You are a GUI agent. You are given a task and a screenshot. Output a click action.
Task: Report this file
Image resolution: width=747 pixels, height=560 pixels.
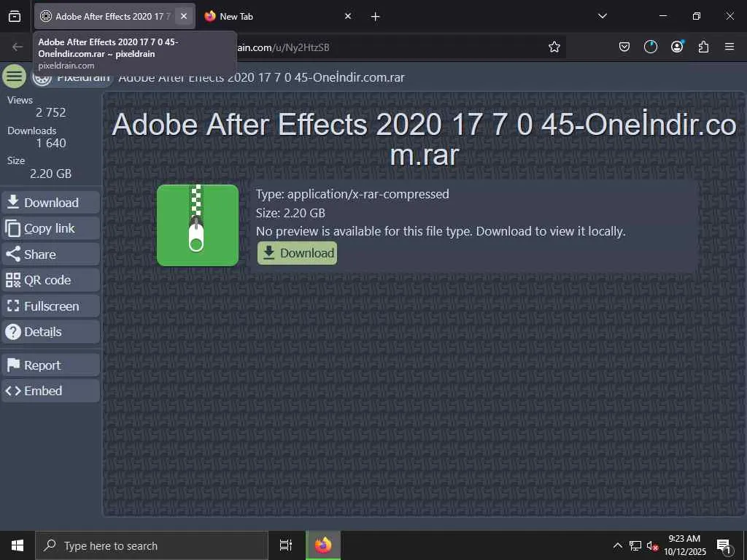point(50,365)
